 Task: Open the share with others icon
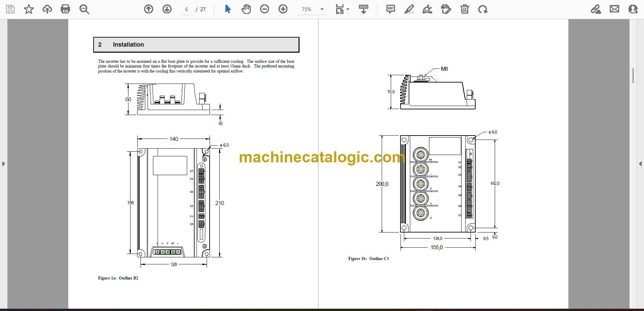633,9
